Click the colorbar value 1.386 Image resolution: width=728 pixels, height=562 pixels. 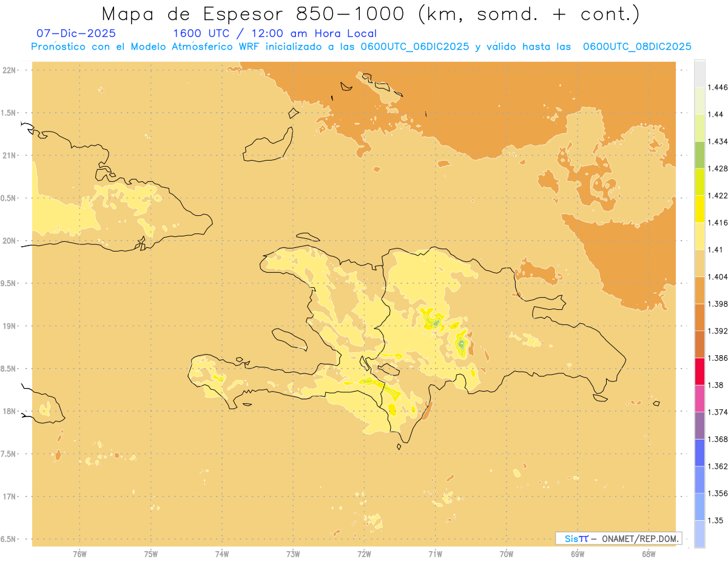coord(718,358)
